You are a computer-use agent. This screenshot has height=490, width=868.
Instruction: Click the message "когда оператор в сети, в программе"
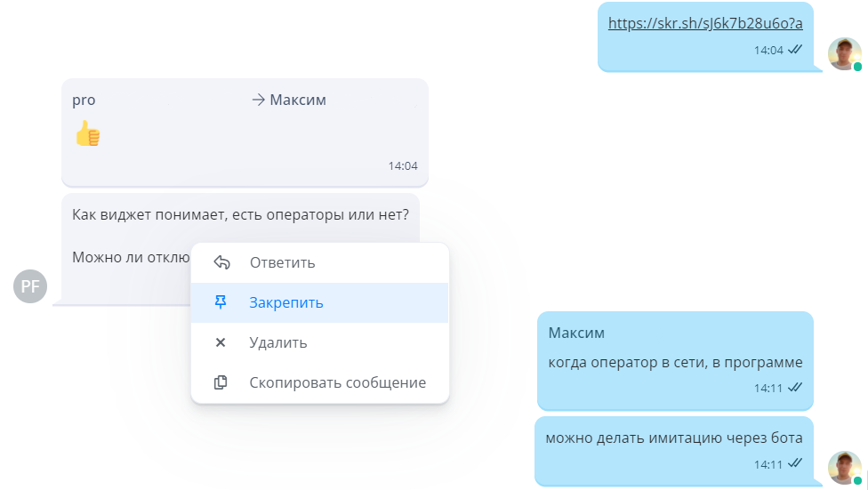coord(675,362)
